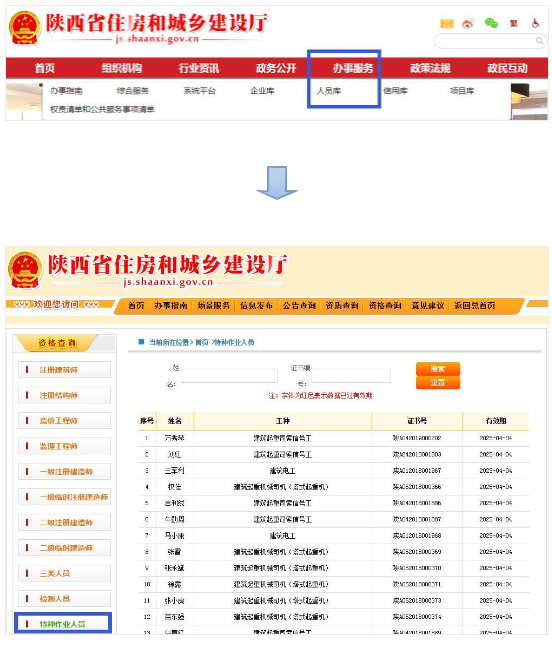Open the Weibo icon link
The image size is (552, 650).
click(468, 24)
